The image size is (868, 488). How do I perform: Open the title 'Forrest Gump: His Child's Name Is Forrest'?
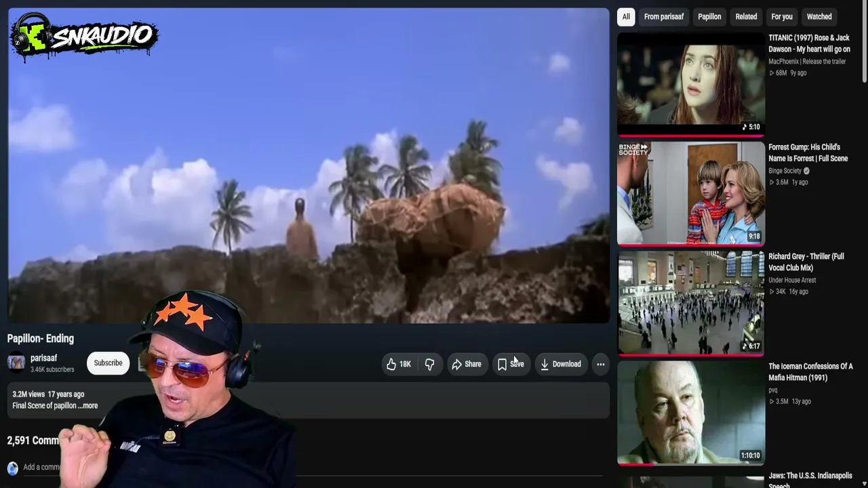coord(808,152)
